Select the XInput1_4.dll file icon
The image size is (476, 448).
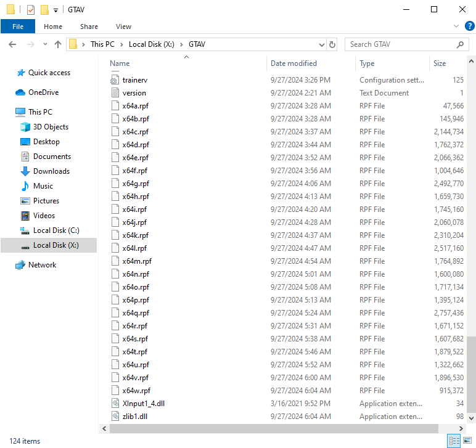[115, 404]
